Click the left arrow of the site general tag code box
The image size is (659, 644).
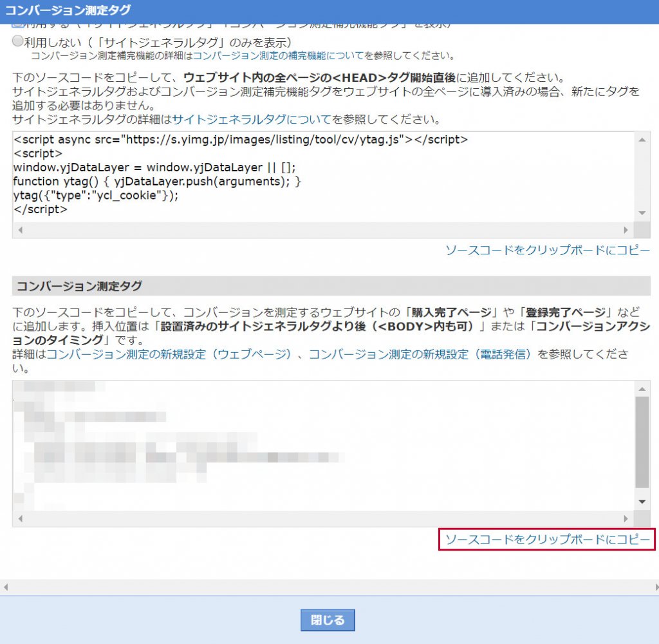pos(20,230)
